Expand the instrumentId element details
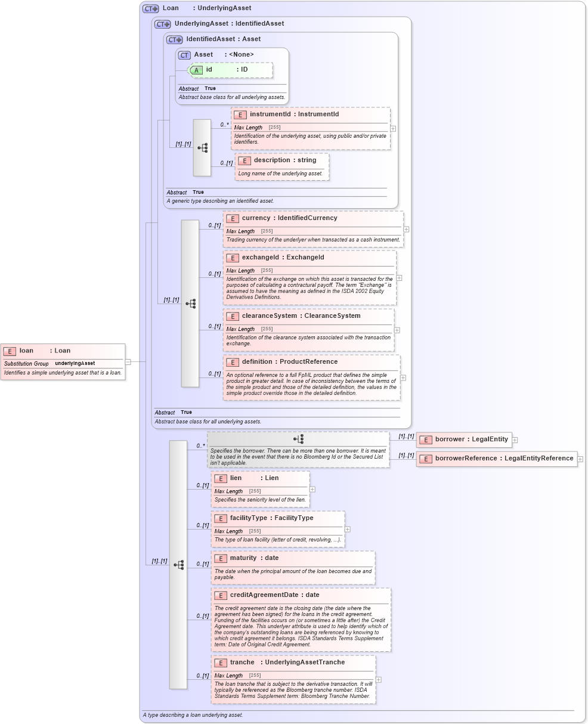The image size is (588, 724). pyautogui.click(x=392, y=128)
